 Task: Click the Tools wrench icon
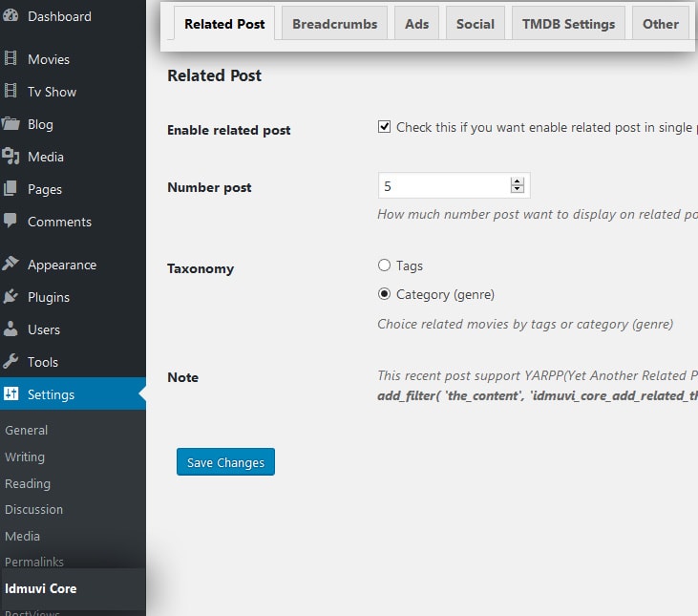coord(11,362)
